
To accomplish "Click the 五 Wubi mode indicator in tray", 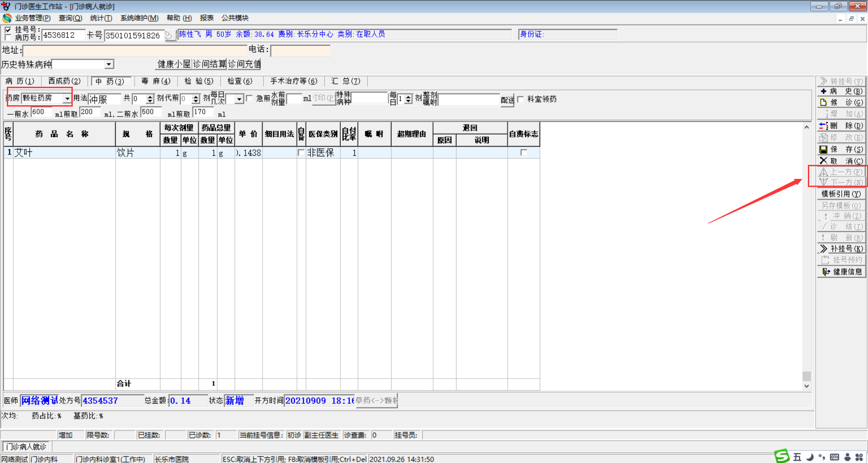I will pos(797,457).
